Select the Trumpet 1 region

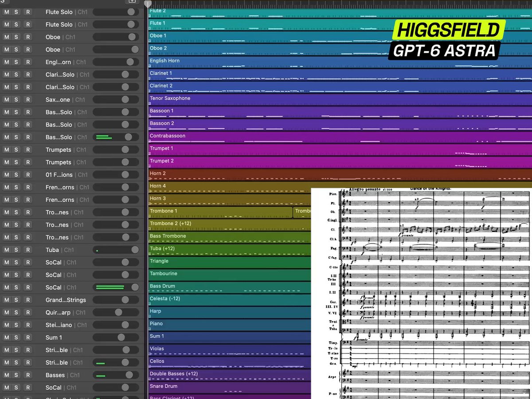340,149
